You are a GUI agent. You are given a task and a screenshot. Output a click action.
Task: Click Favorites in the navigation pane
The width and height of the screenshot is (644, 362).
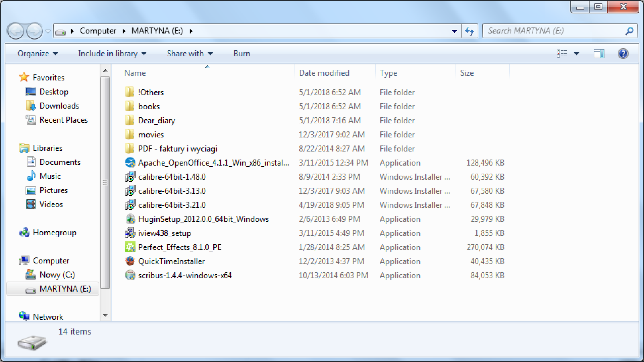48,77
